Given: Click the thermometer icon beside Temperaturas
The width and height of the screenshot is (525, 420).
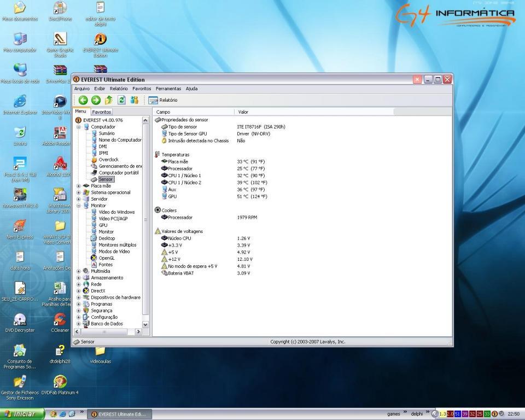Looking at the screenshot, I should 157,154.
